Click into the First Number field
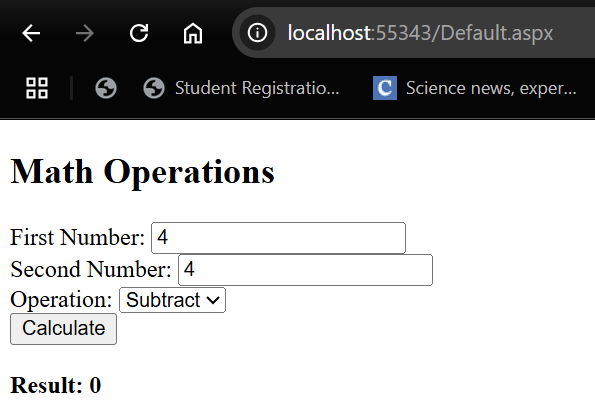 tap(278, 238)
